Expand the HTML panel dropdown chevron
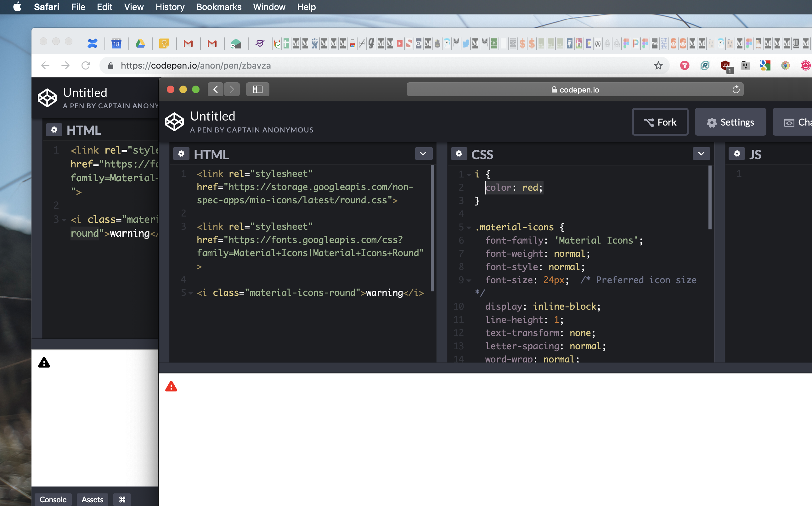This screenshot has width=812, height=506. click(x=423, y=154)
